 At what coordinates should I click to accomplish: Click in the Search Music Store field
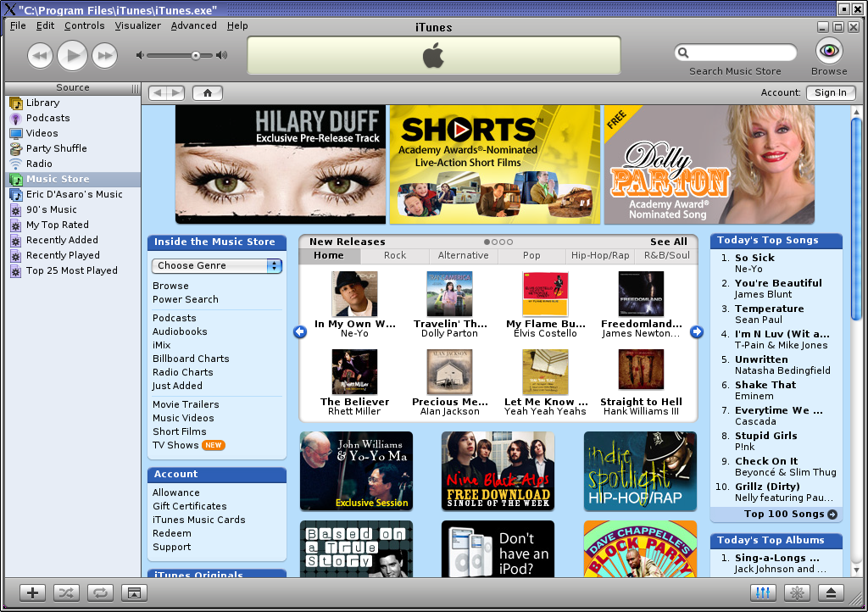click(x=736, y=53)
